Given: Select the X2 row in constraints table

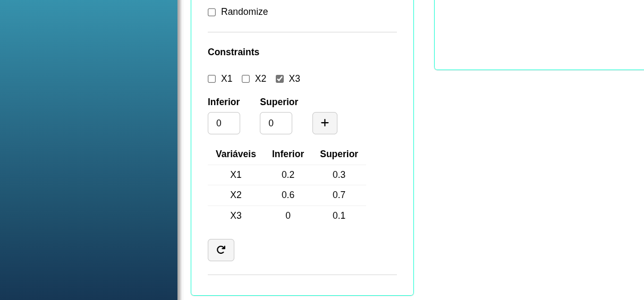Looking at the screenshot, I should click(x=287, y=195).
